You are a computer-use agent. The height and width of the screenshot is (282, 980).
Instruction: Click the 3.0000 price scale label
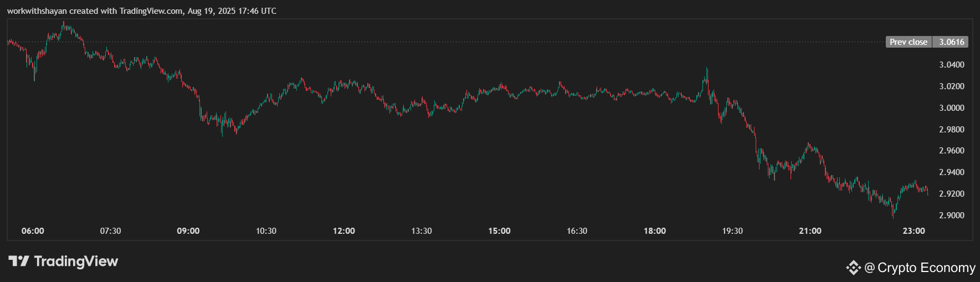click(952, 108)
